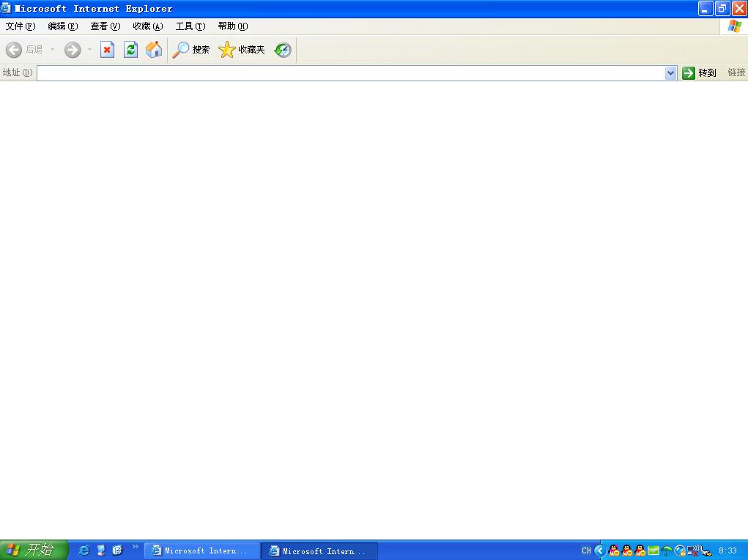This screenshot has width=748, height=560.
Task: Click the blue globe with lock tray icon
Action: pyautogui.click(x=681, y=551)
